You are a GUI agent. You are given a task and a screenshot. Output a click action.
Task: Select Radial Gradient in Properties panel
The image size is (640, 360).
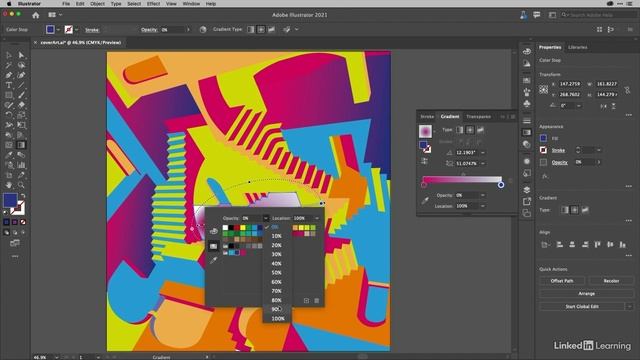(575, 210)
